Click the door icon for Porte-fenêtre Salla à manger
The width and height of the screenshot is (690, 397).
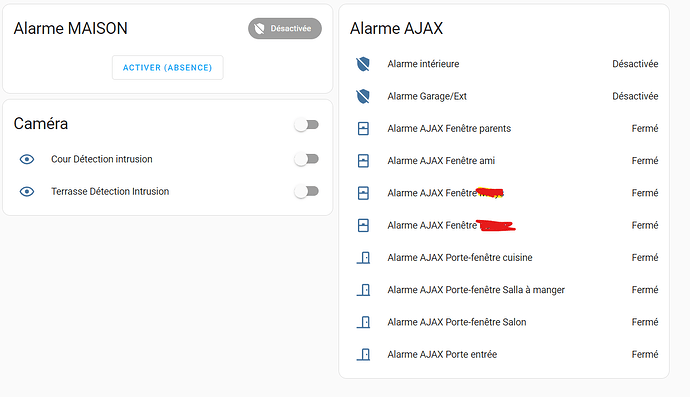(363, 290)
